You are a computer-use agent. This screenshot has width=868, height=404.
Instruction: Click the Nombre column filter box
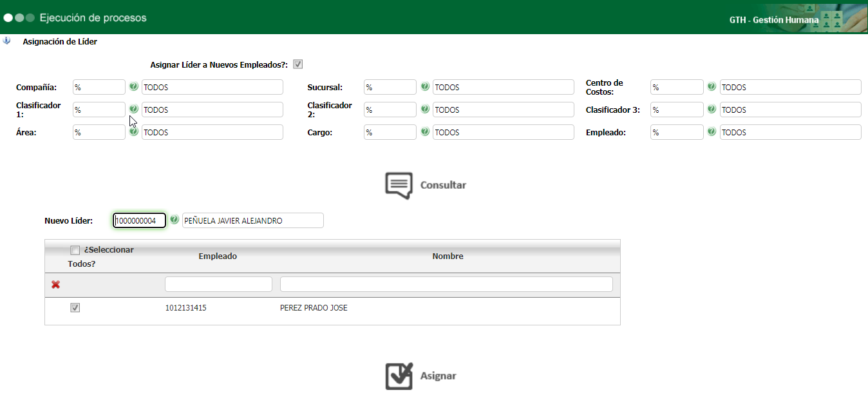pos(446,284)
